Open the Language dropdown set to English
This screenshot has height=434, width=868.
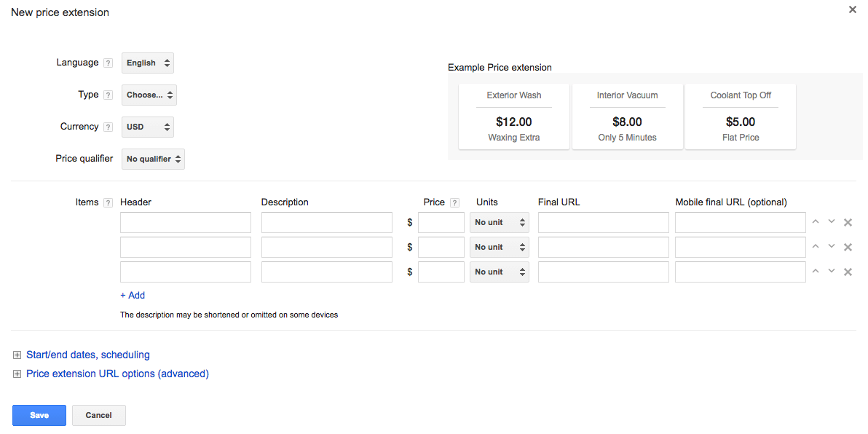coord(148,63)
